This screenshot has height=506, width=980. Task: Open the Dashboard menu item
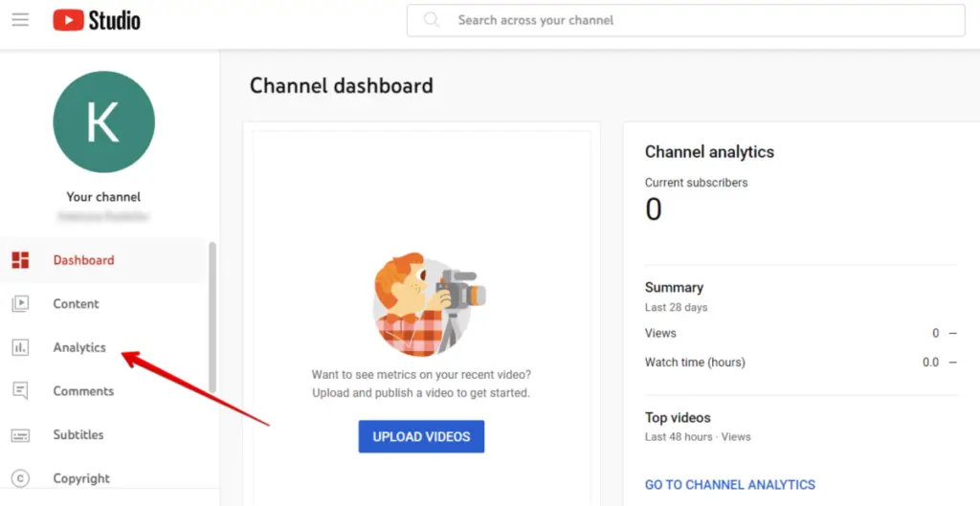[83, 260]
